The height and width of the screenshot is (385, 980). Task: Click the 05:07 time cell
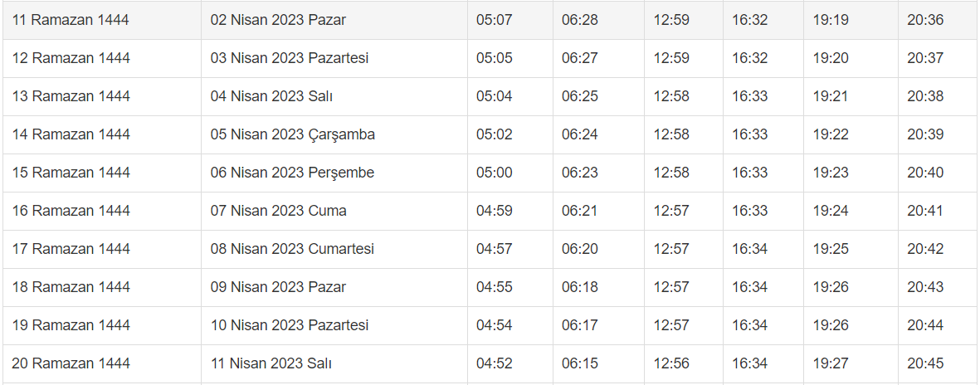[495, 20]
